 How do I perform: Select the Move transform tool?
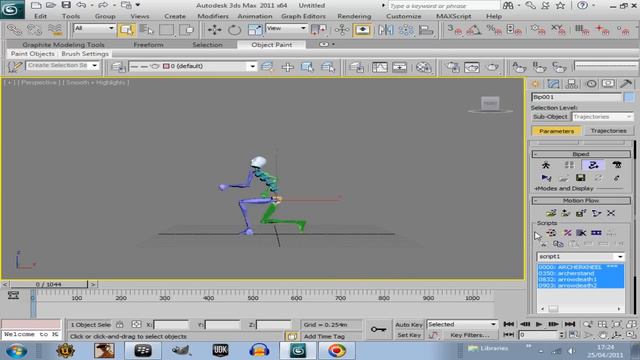214,30
